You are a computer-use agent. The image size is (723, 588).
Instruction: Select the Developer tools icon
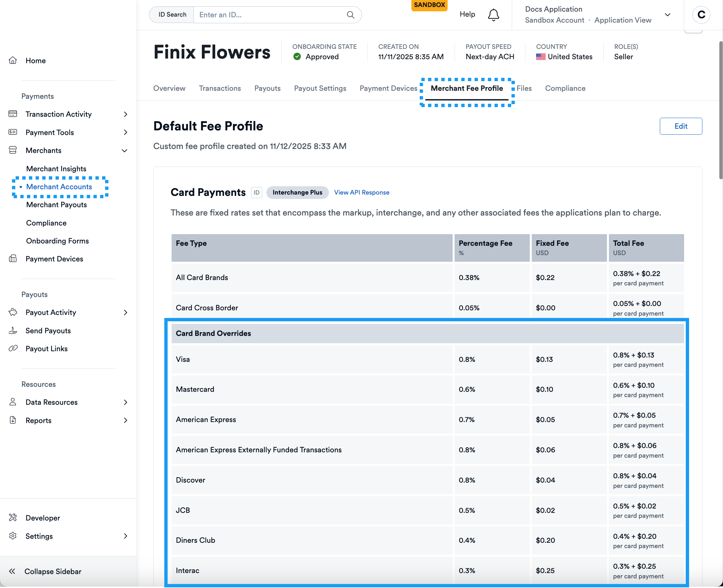coord(13,517)
